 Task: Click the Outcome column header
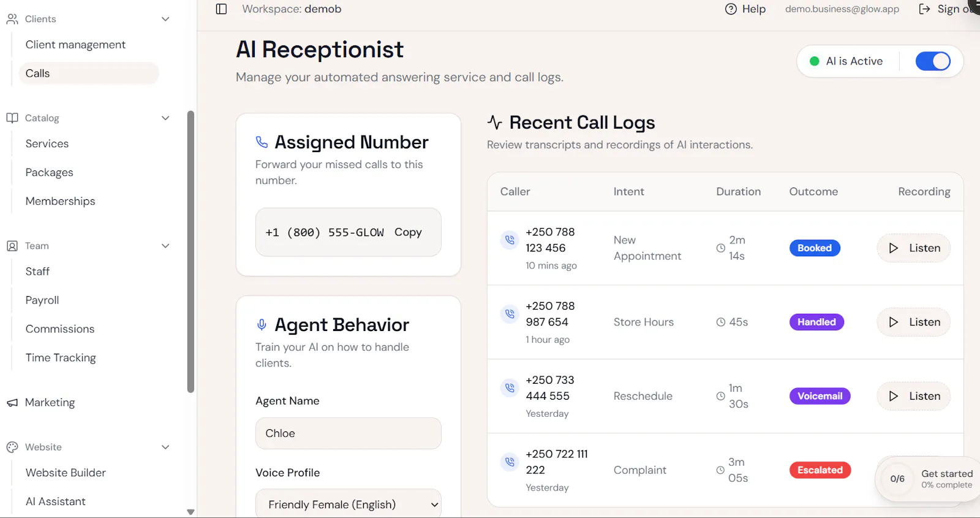tap(813, 192)
